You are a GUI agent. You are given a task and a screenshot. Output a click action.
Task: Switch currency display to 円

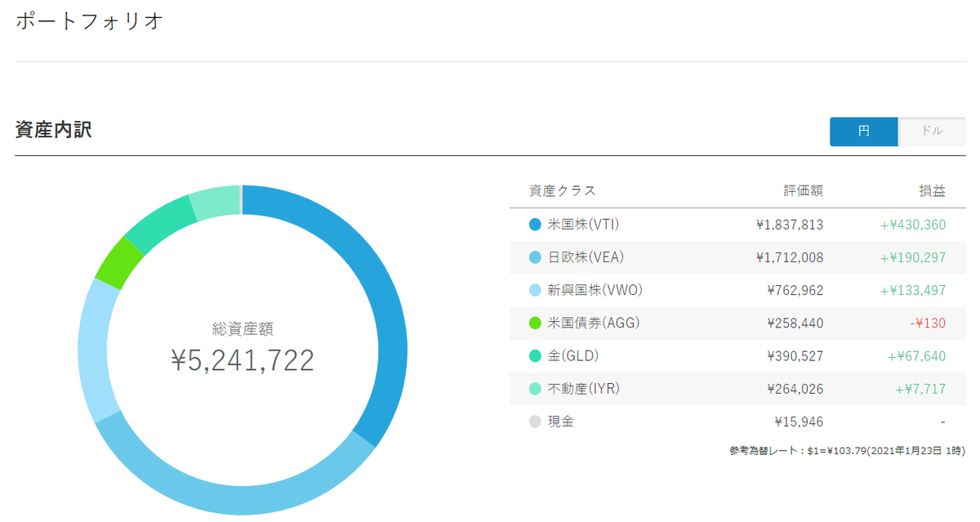coord(863,132)
